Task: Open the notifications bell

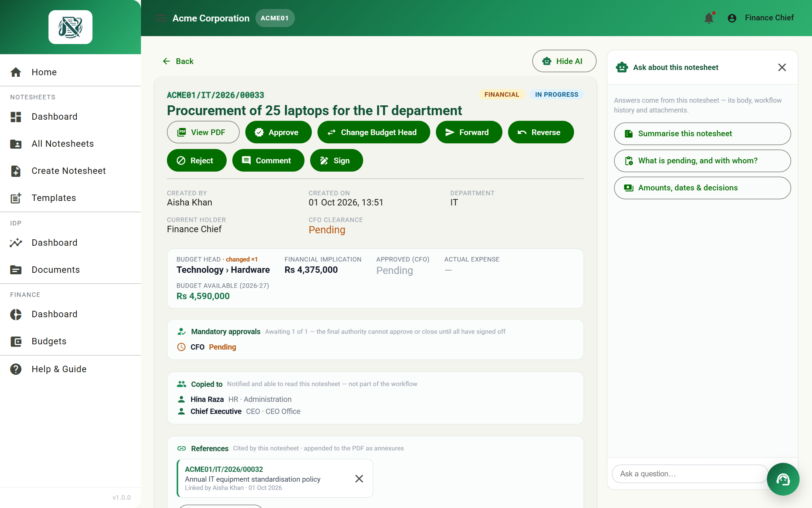Action: [x=709, y=18]
